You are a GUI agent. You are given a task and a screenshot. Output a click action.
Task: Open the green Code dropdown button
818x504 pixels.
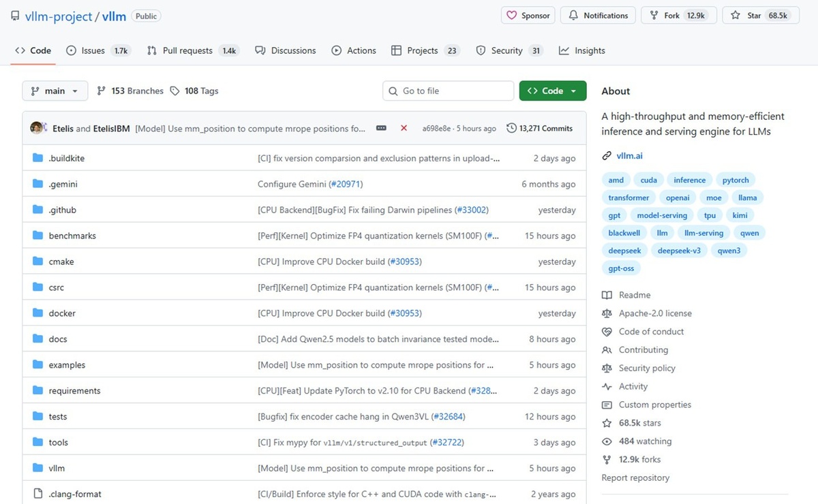(x=552, y=91)
